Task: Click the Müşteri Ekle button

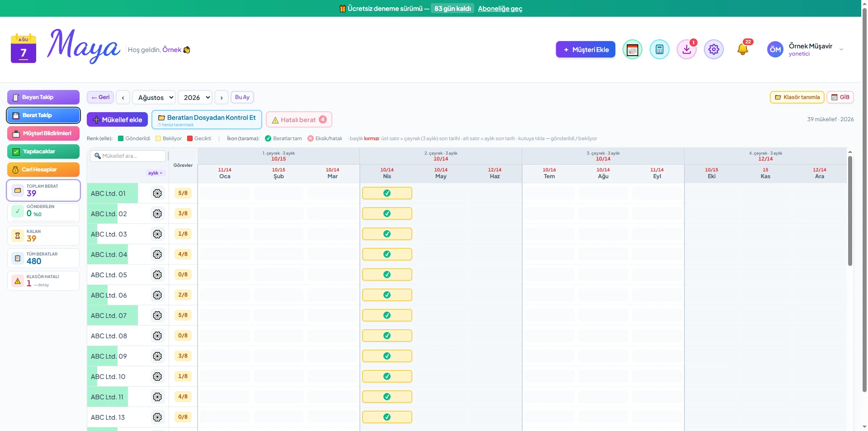Action: point(585,49)
